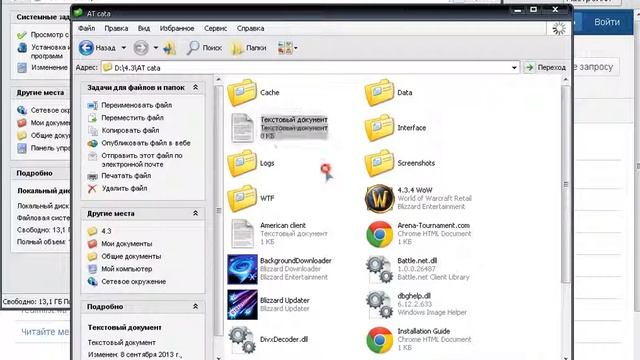
Task: Collapse the front window 'Другие места' panel
Action: pos(196,213)
